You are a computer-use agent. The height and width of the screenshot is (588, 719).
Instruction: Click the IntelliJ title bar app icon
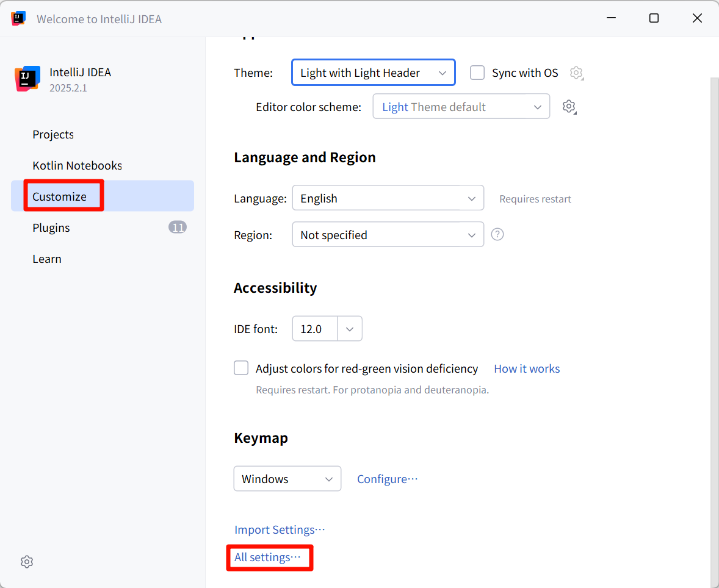18,18
